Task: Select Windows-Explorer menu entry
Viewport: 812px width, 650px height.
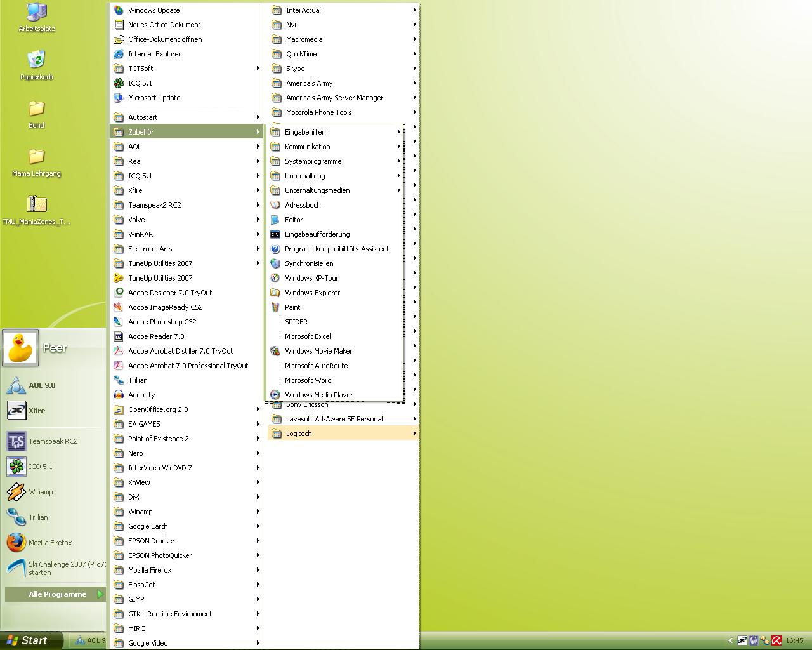Action: [312, 293]
